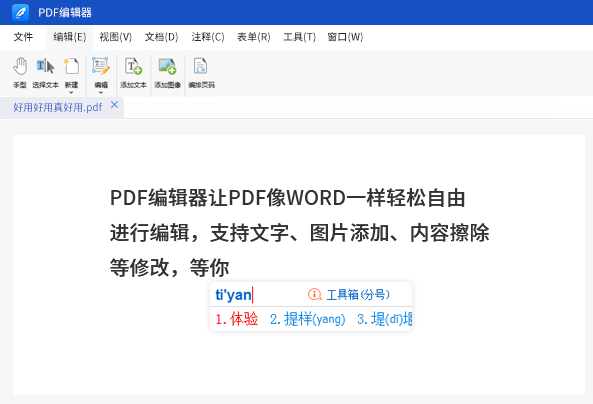Click the text line 进行编辑，支持文字
Screen dimensions: 593x404
tap(300, 233)
